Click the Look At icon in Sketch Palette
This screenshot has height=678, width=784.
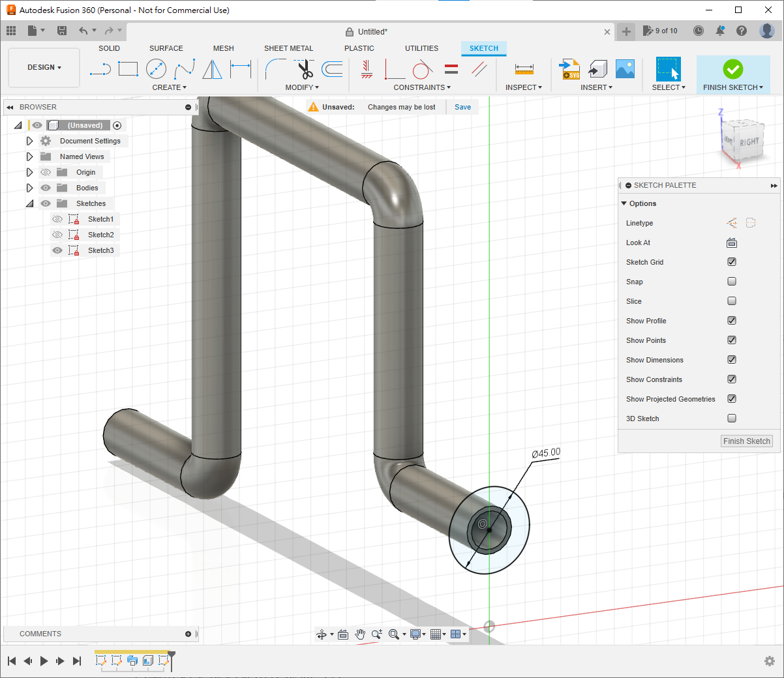click(x=732, y=243)
